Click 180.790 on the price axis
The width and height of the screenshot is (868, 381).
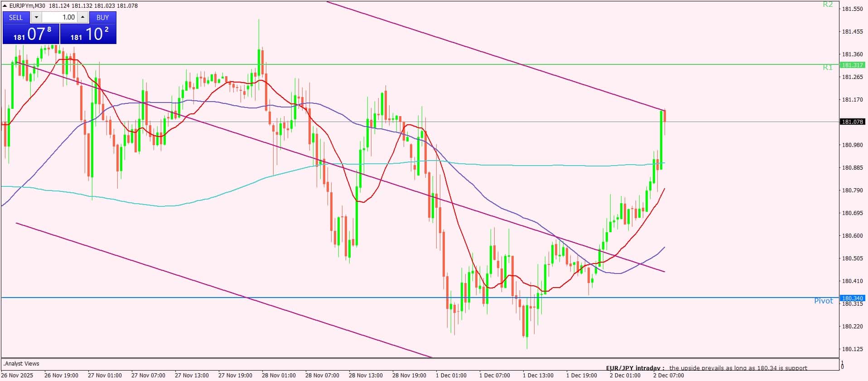852,190
